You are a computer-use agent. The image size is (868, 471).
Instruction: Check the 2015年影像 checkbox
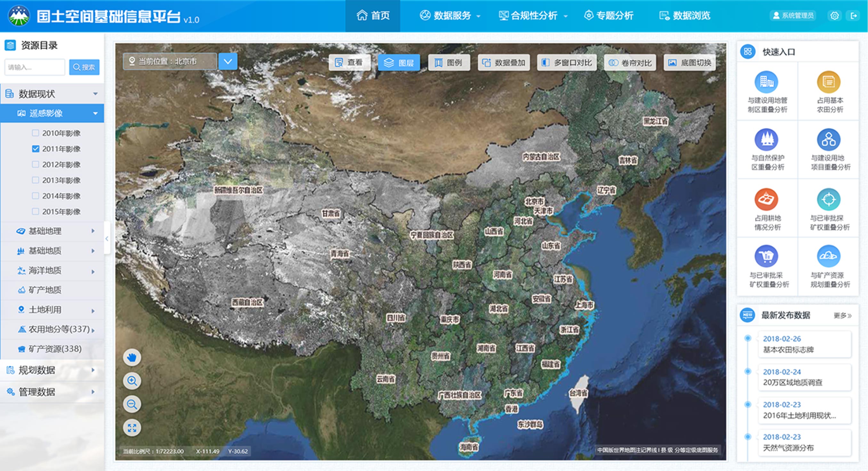pos(36,212)
